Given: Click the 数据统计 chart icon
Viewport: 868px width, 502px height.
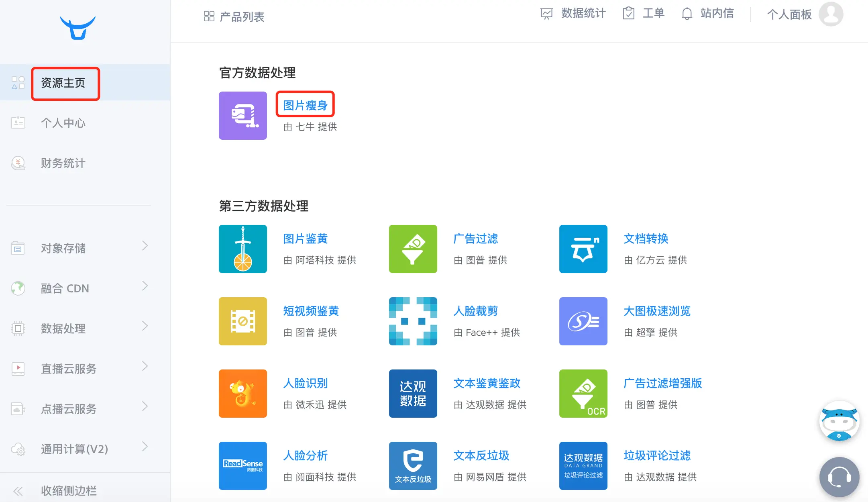Looking at the screenshot, I should pyautogui.click(x=546, y=14).
